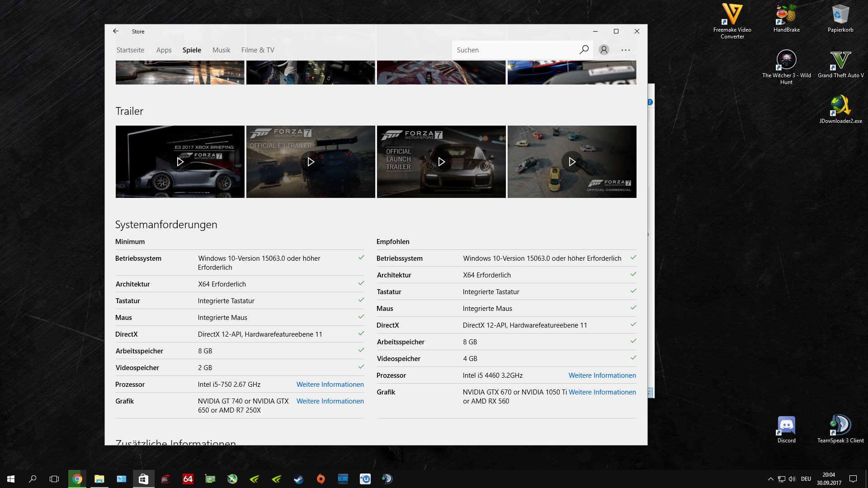Open the Windows notification center
The image size is (868, 488).
pos(853,479)
